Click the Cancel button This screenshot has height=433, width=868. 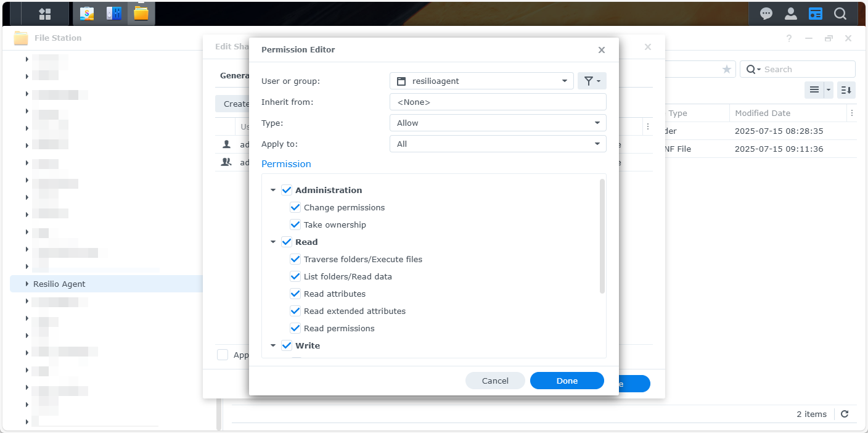point(495,381)
